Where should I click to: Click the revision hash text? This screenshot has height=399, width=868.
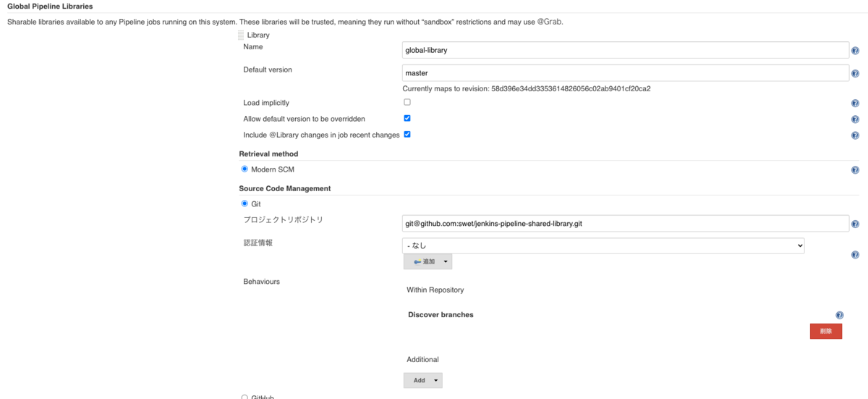571,89
